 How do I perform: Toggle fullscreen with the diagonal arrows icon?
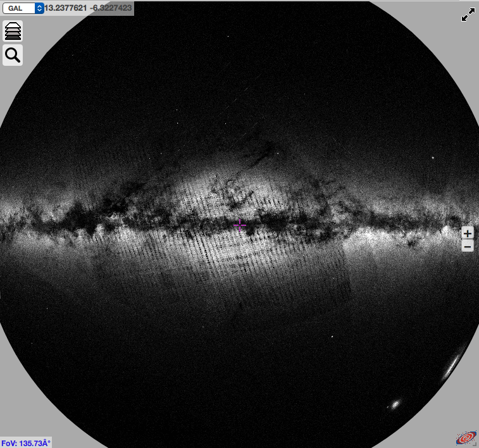point(468,15)
